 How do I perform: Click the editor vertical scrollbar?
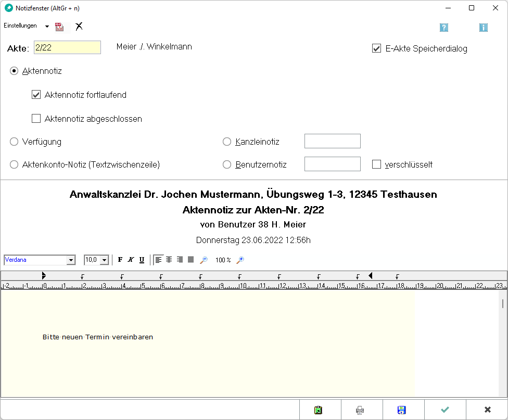pos(502,343)
